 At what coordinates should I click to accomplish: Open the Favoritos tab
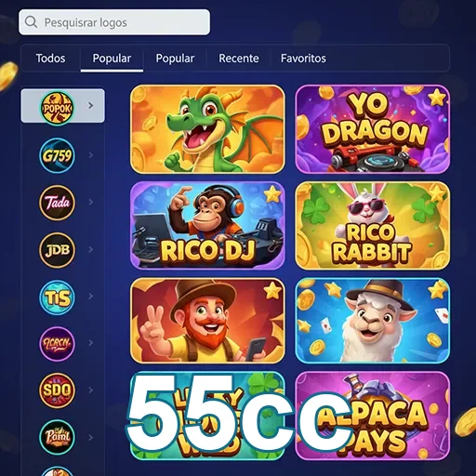tap(303, 59)
